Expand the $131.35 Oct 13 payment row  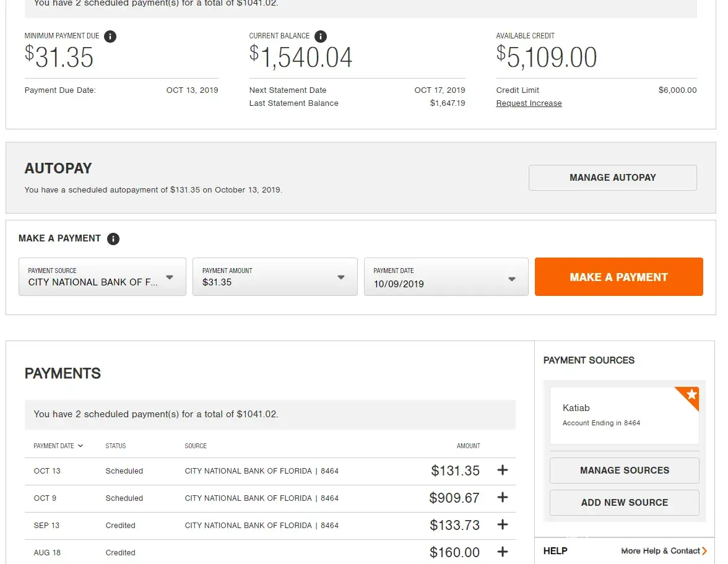point(502,471)
